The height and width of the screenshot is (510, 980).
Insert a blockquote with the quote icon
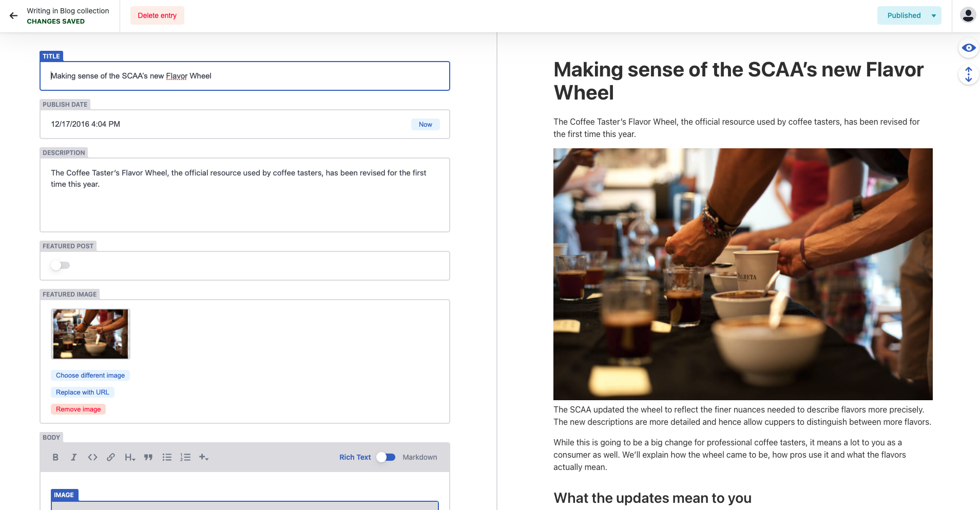(x=148, y=457)
